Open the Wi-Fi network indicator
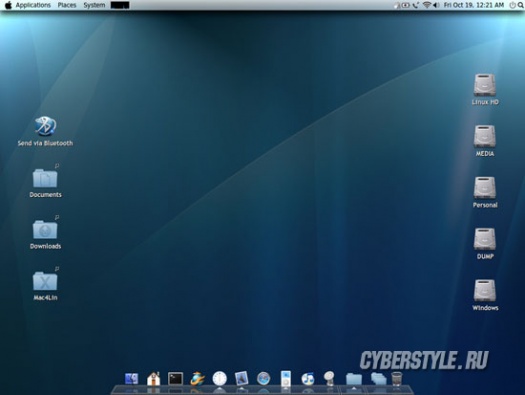 click(427, 5)
